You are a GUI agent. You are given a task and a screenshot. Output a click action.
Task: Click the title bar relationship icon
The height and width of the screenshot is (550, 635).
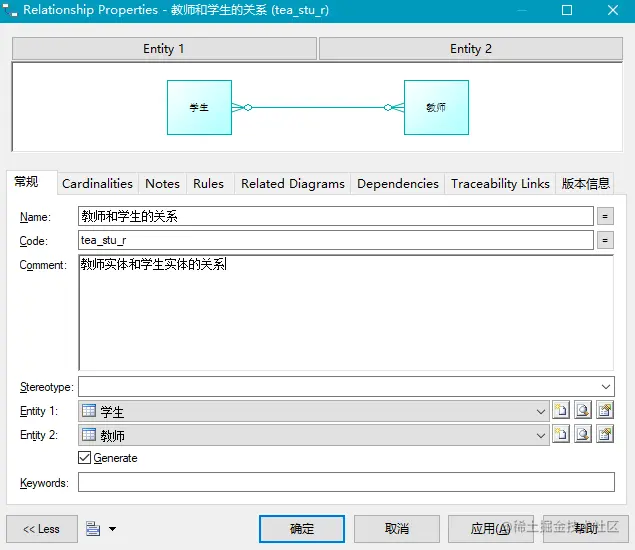point(10,10)
